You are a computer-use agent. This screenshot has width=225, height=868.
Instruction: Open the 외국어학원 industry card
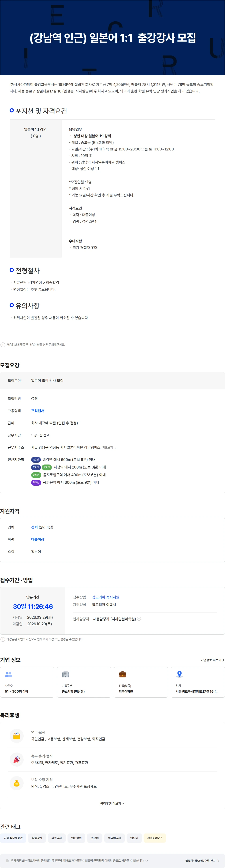[x=141, y=682]
